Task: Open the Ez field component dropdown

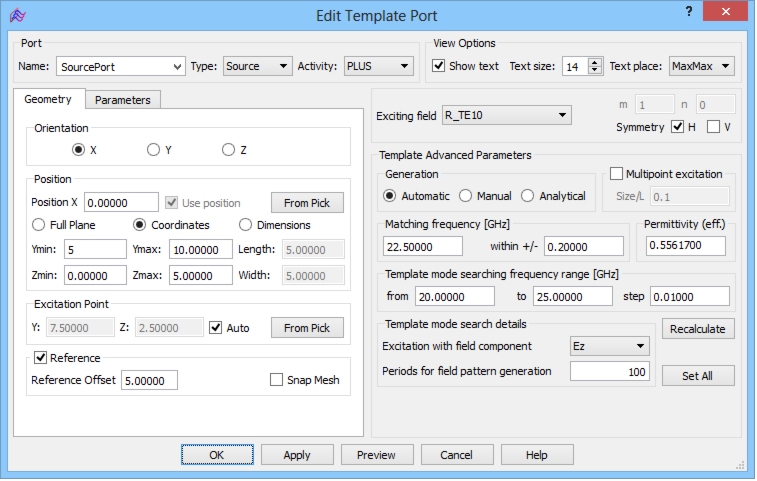Action: tap(609, 346)
